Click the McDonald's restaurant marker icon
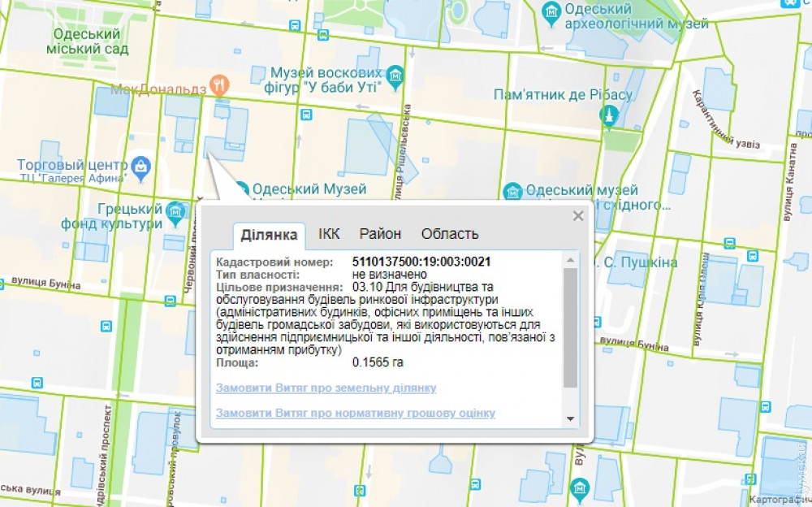 pos(218,83)
